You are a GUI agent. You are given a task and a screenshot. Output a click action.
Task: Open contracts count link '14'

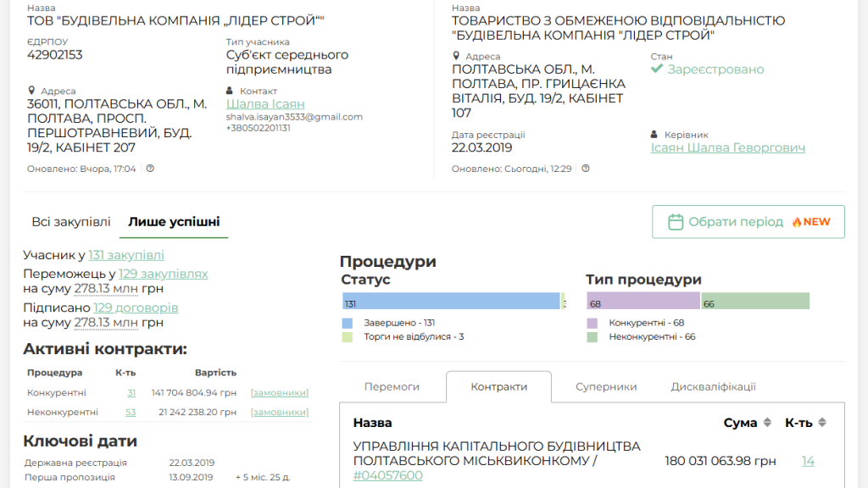point(808,461)
